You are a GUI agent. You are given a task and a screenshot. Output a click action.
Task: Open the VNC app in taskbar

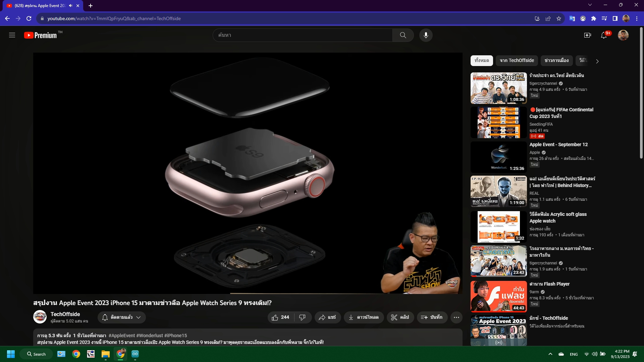[91, 354]
